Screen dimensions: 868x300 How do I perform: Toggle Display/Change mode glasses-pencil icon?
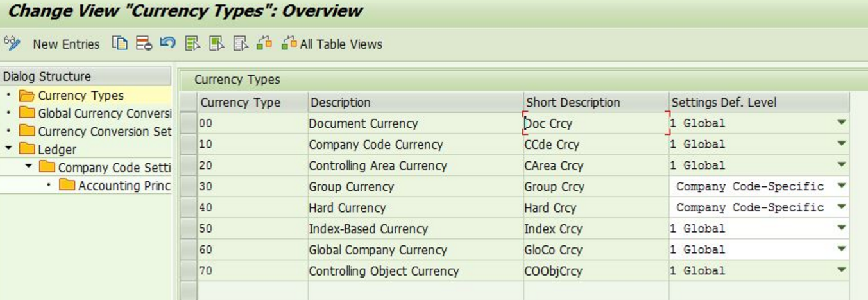(12, 43)
